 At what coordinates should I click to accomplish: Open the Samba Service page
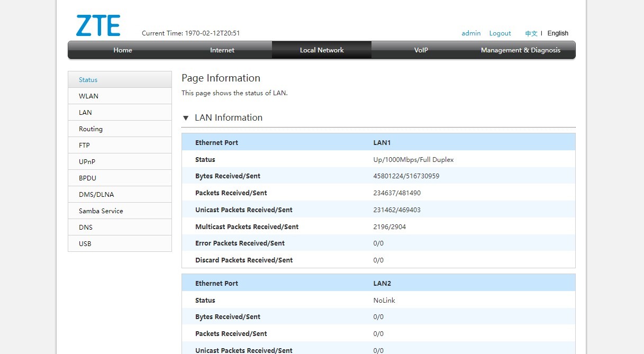[x=101, y=211]
